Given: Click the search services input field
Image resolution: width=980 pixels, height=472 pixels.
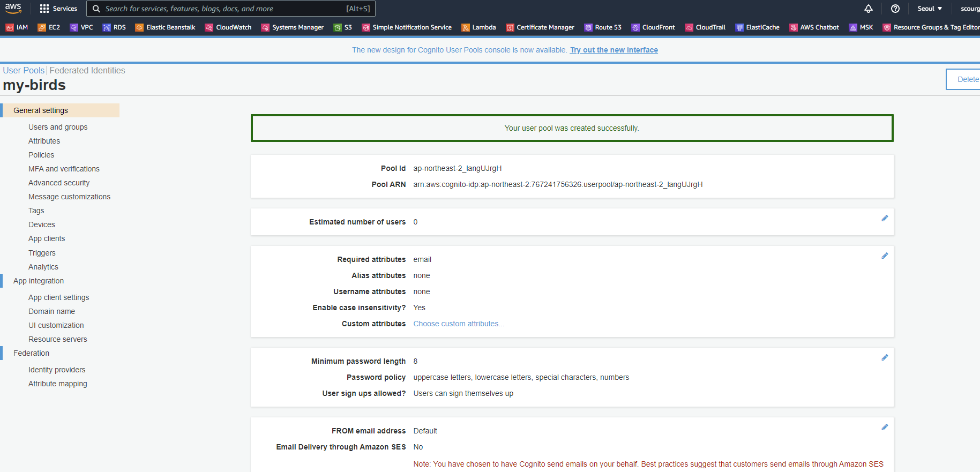Looking at the screenshot, I should pyautogui.click(x=231, y=9).
